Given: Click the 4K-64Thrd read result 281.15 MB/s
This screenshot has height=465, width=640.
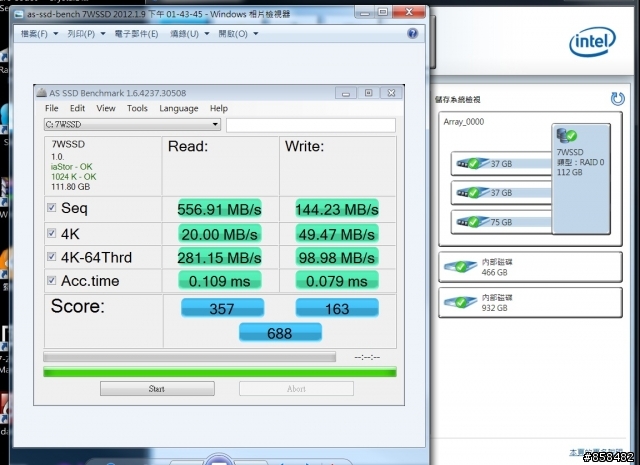Looking at the screenshot, I should [219, 257].
